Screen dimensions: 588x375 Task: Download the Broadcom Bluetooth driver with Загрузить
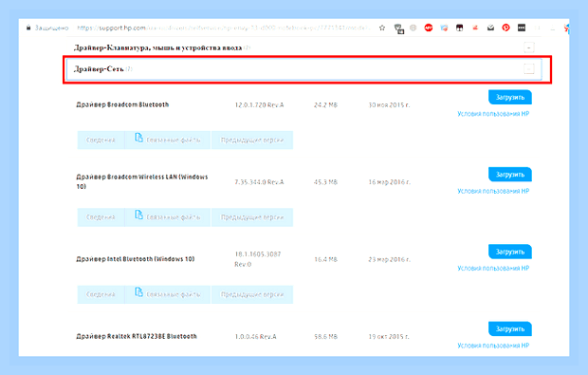point(510,97)
